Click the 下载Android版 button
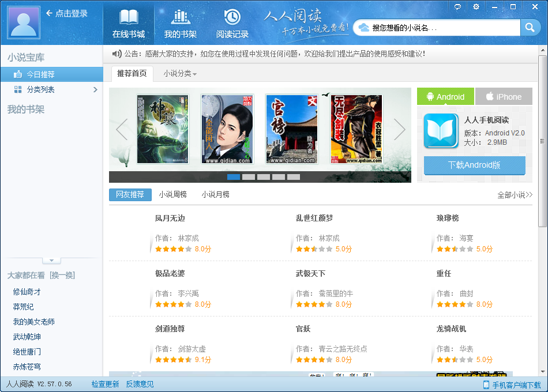The width and height of the screenshot is (548, 392). [x=475, y=165]
